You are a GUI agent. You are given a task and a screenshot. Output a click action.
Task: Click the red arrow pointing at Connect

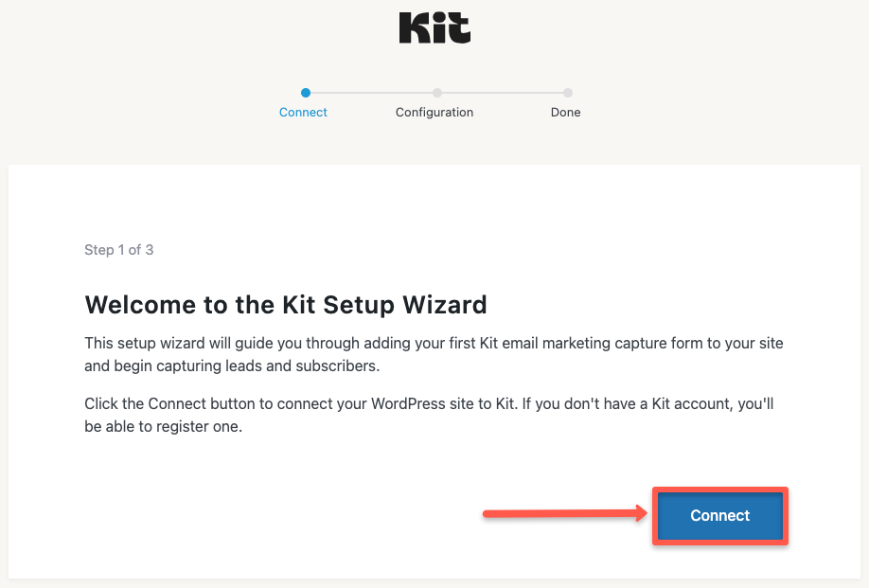(x=563, y=515)
